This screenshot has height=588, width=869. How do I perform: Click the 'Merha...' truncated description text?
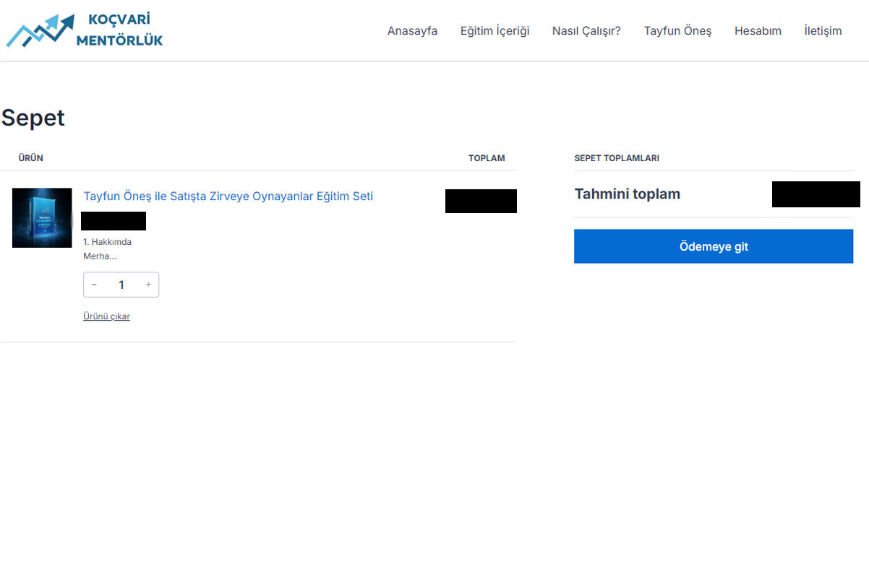coord(100,256)
